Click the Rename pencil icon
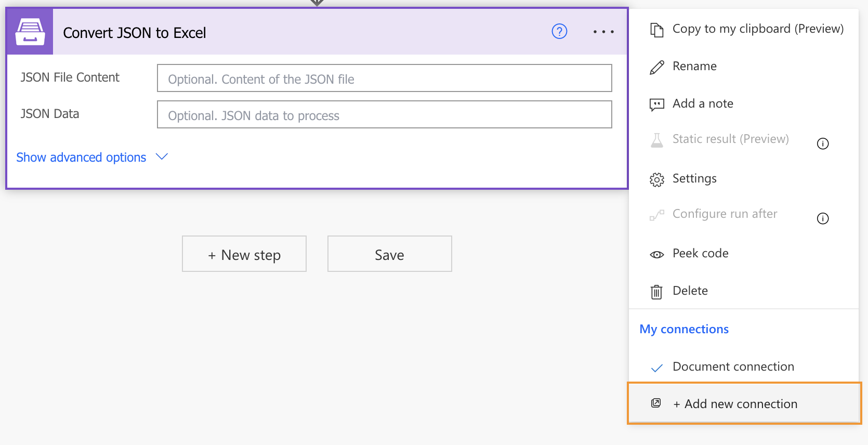868x445 pixels. coord(656,67)
